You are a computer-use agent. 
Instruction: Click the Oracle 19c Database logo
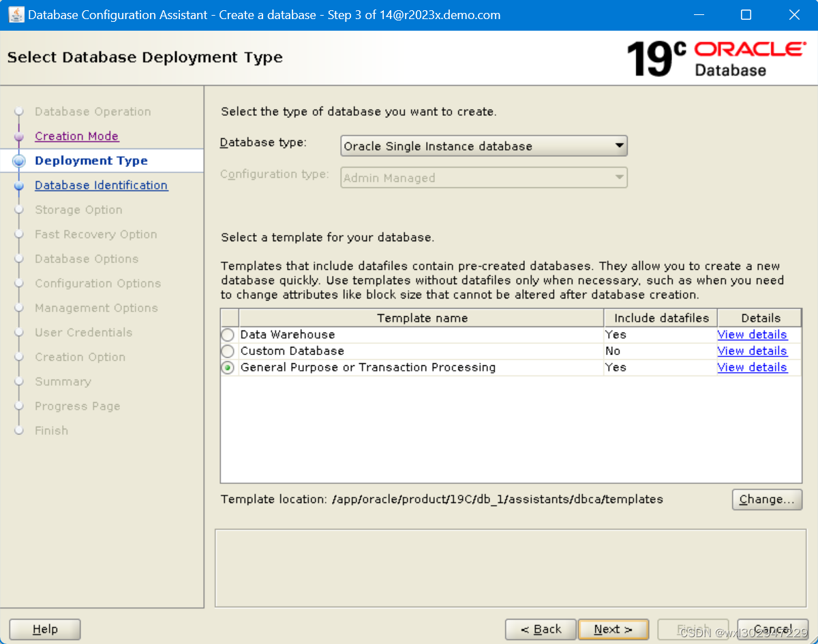point(716,59)
